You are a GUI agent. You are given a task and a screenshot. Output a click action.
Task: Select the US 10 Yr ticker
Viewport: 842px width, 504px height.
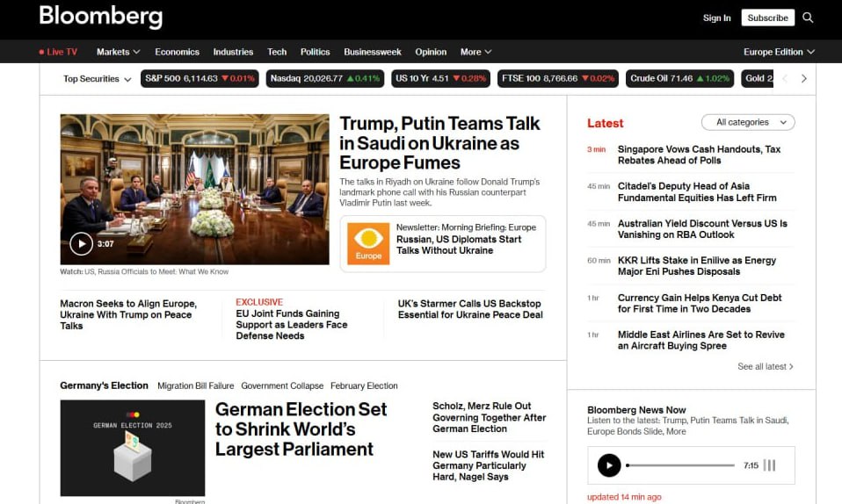441,78
